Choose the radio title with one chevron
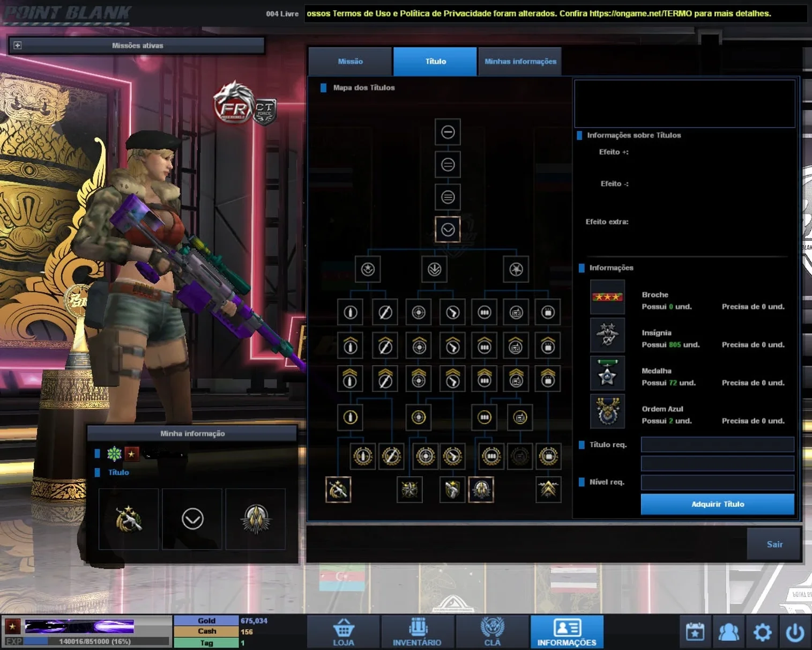Viewport: 812px width, 650px height. pos(516,346)
